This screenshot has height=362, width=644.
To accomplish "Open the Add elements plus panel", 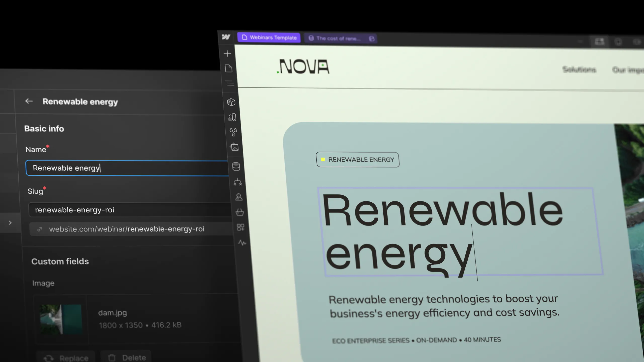I will pos(227,54).
